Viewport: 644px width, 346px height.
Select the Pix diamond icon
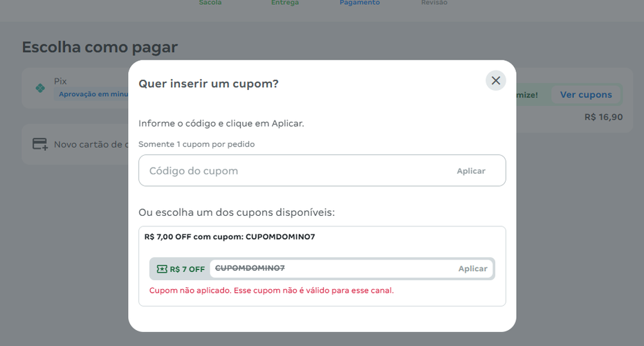pyautogui.click(x=40, y=88)
